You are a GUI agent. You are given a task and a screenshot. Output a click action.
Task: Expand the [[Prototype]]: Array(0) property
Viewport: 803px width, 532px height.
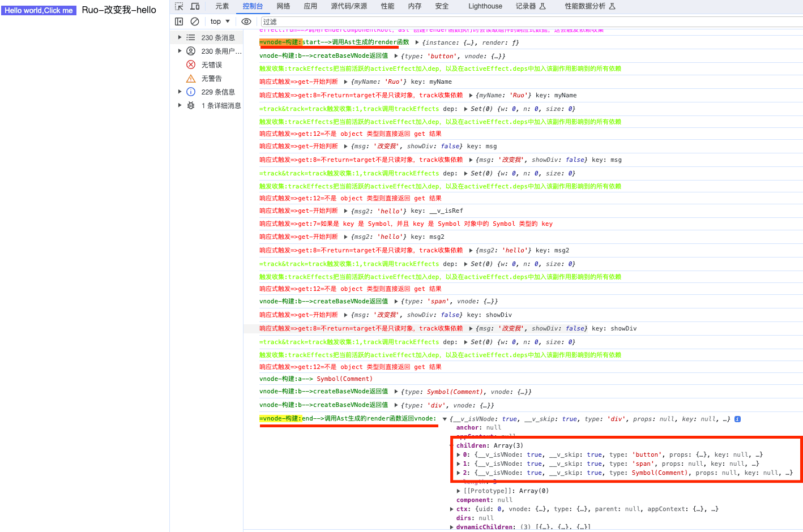(x=458, y=490)
